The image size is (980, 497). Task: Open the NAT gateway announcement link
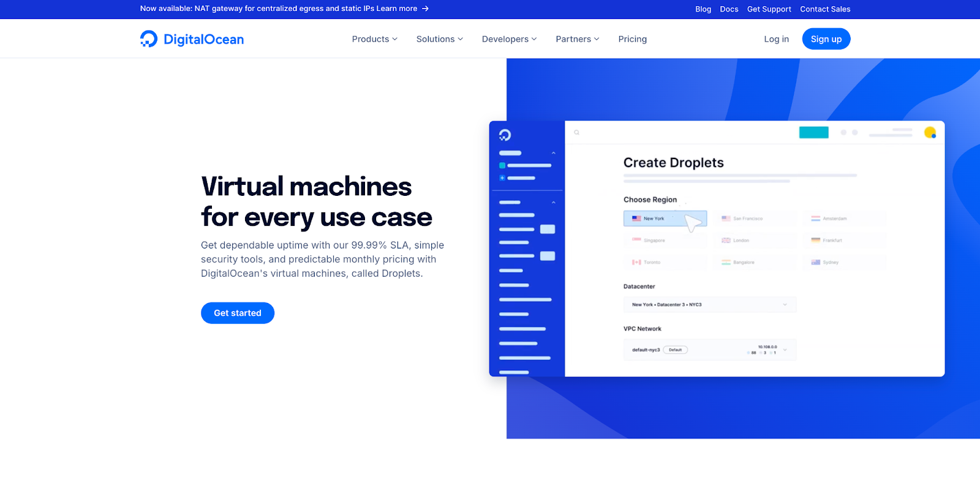(x=284, y=9)
